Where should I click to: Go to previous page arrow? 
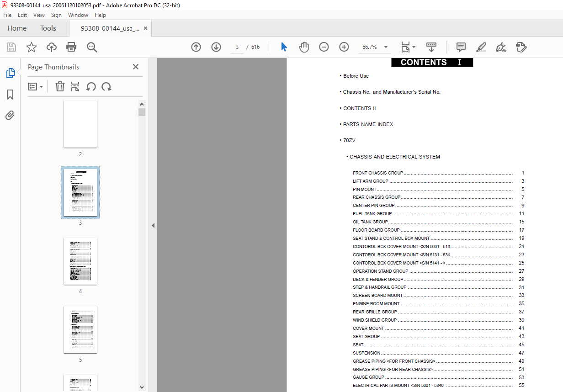pyautogui.click(x=196, y=47)
